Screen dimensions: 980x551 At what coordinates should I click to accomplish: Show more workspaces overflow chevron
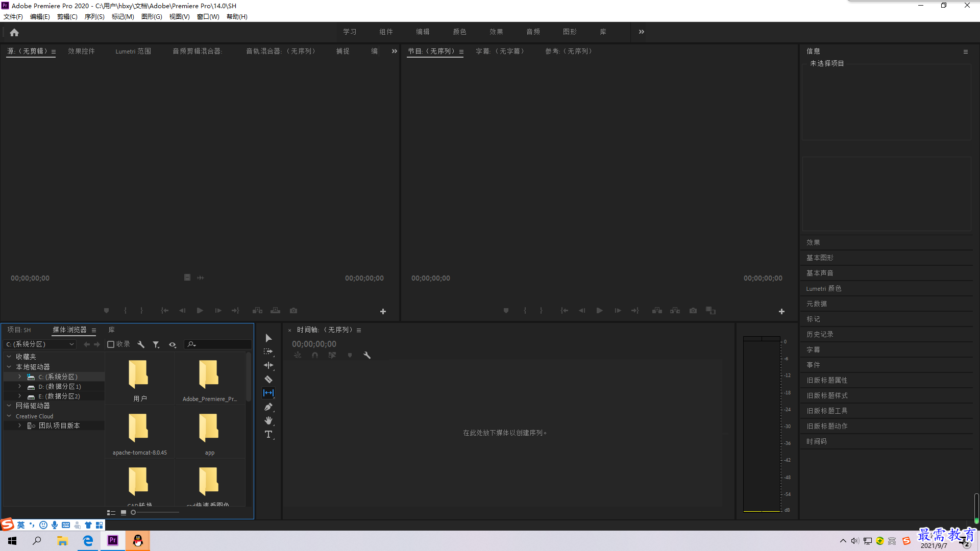pyautogui.click(x=642, y=32)
